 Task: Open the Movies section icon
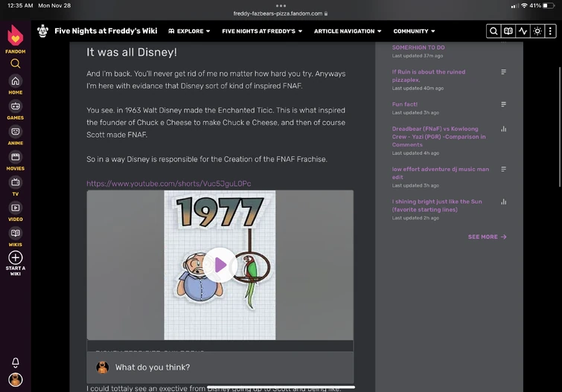16,157
